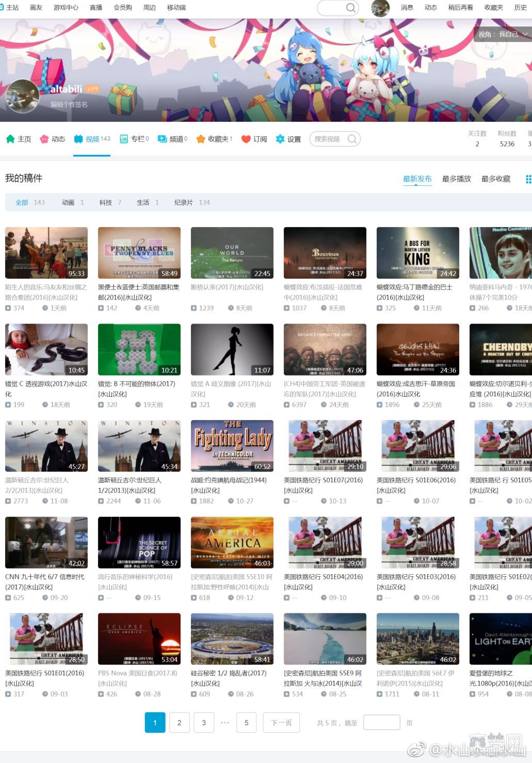The image size is (532, 763).
Task: Click the magnifier in the 搜索视频 box
Action: point(352,139)
